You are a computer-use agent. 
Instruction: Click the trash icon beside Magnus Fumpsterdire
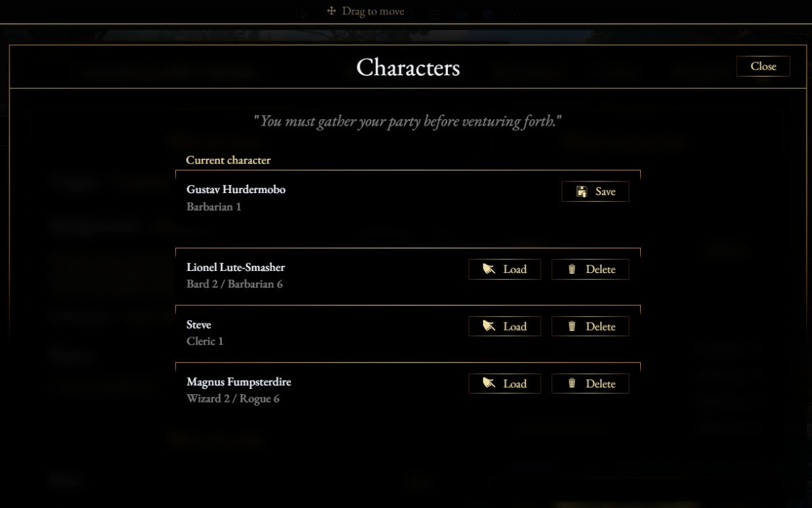point(574,383)
